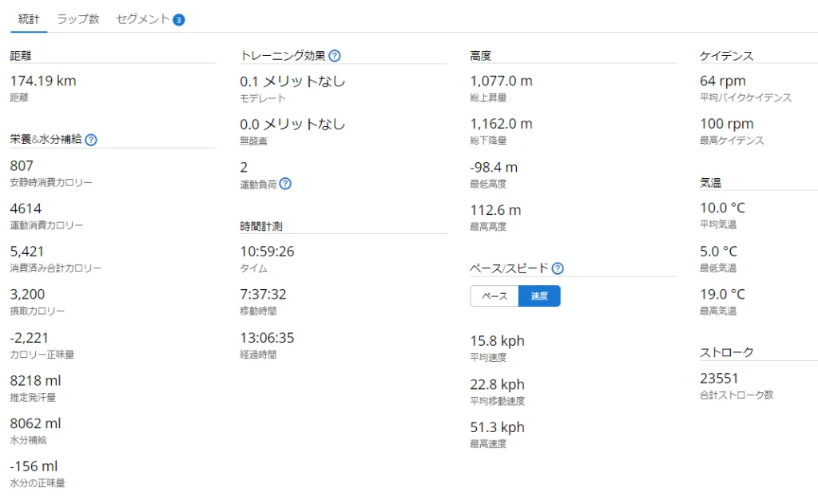Click help icon next to トレーニング効果
Screen dimensions: 818x504
click(335, 56)
